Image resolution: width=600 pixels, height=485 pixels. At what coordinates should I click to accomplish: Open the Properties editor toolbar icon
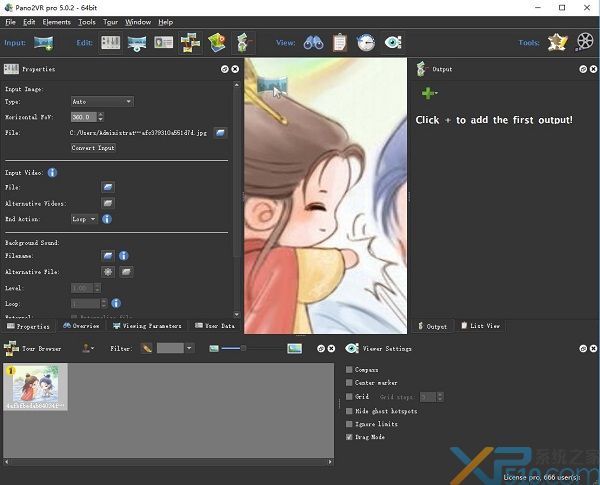[111, 42]
